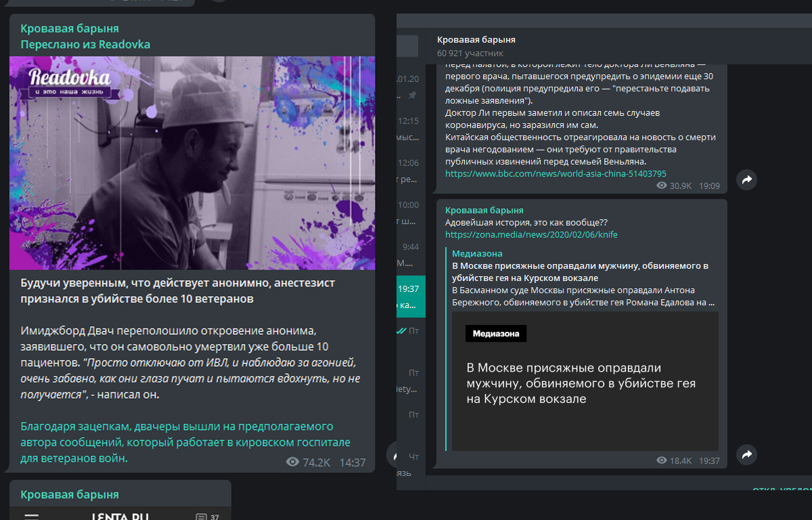The width and height of the screenshot is (812, 520).
Task: Click the eye icon showing 18.4K views
Action: click(x=661, y=458)
